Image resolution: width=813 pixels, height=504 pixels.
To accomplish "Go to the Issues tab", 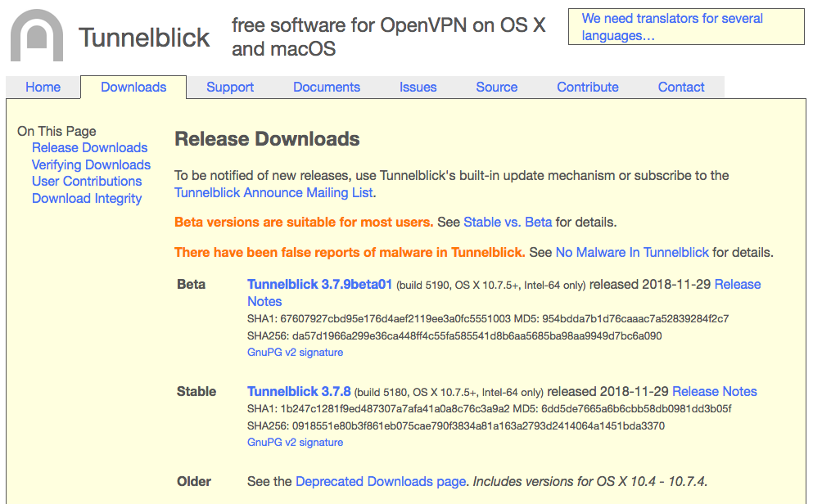I will pyautogui.click(x=418, y=88).
